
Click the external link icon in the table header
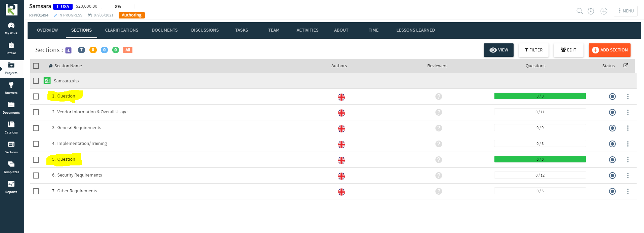coord(626,66)
